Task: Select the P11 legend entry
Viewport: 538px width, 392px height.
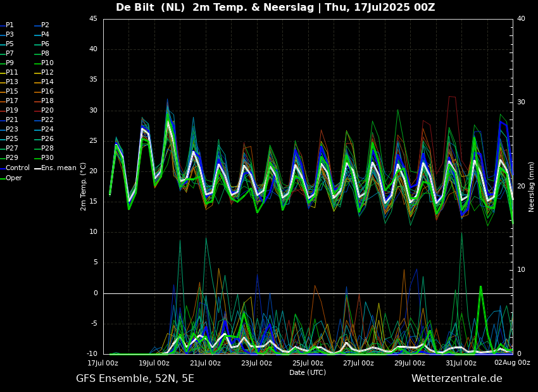Action: (x=12, y=73)
